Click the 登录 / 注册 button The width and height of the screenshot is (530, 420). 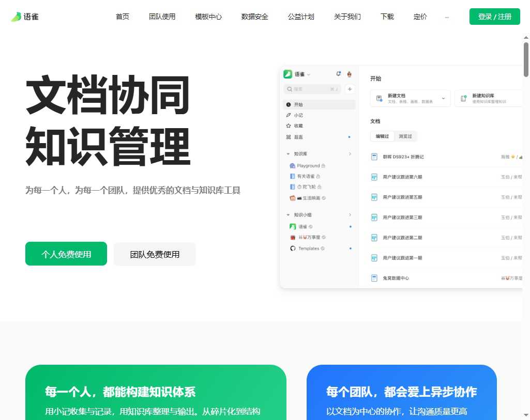pyautogui.click(x=494, y=17)
